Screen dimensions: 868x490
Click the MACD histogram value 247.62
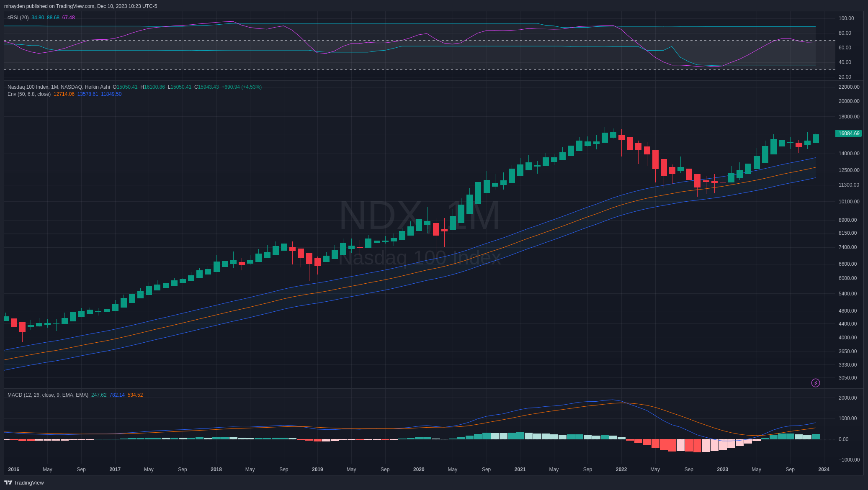[99, 395]
